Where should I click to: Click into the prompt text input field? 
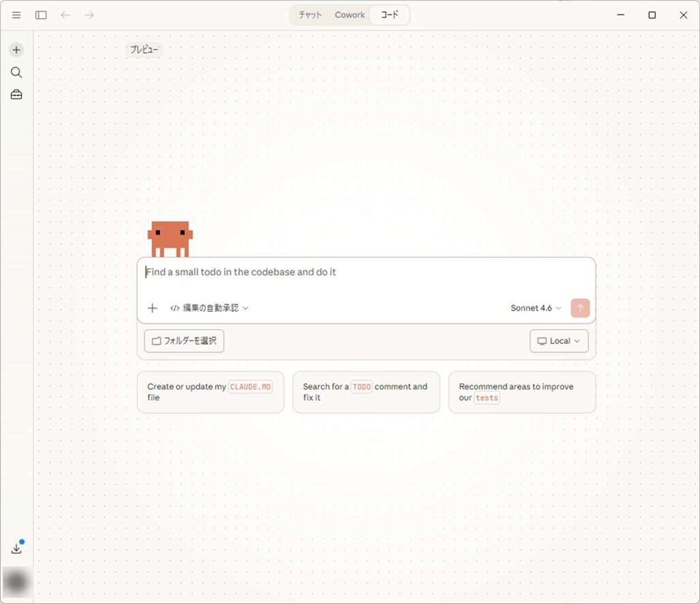click(366, 272)
